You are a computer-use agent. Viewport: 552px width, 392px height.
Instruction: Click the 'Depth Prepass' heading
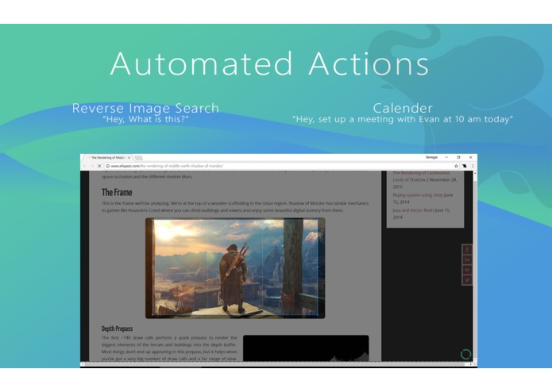point(118,329)
